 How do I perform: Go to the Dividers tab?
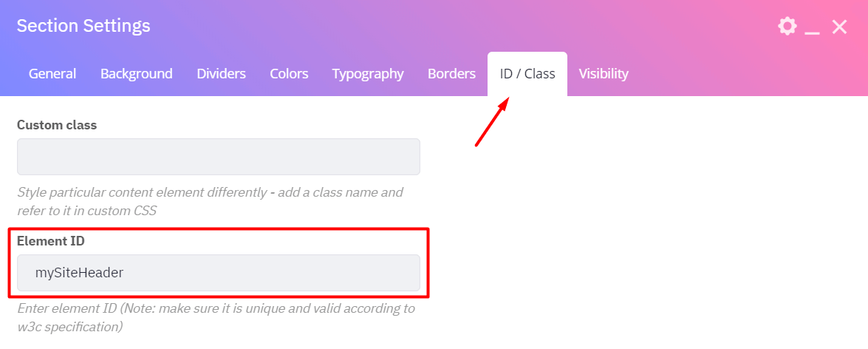tap(222, 74)
